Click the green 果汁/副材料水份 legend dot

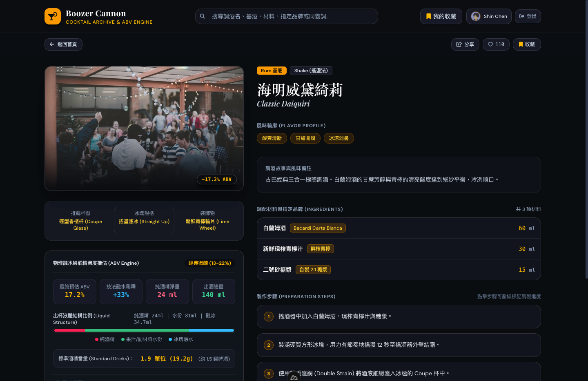(x=123, y=339)
